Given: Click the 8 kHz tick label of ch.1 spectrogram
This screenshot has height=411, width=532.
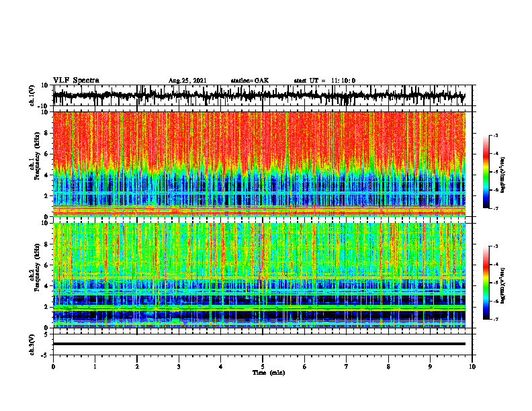Looking at the screenshot, I should click(x=46, y=133).
